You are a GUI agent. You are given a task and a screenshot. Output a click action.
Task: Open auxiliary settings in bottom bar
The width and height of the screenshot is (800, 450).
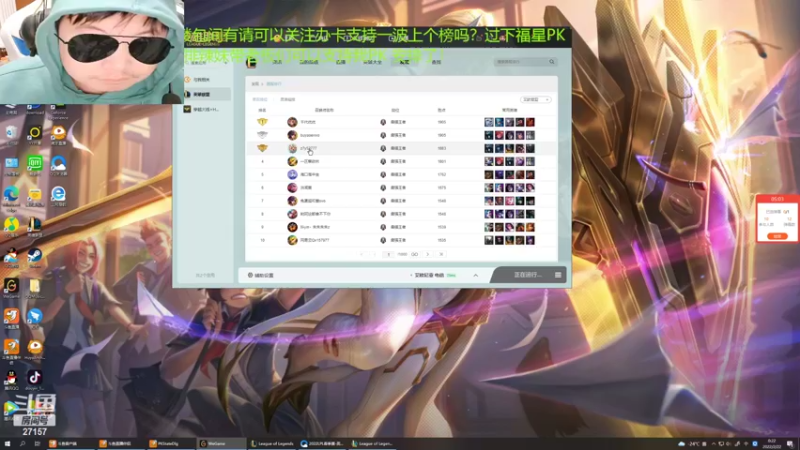[261, 275]
